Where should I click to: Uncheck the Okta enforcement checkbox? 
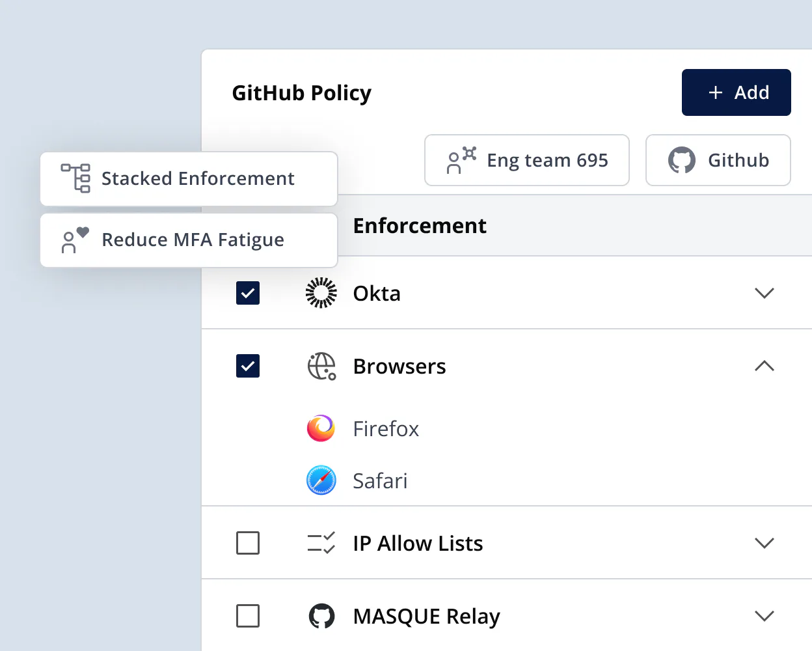tap(248, 293)
